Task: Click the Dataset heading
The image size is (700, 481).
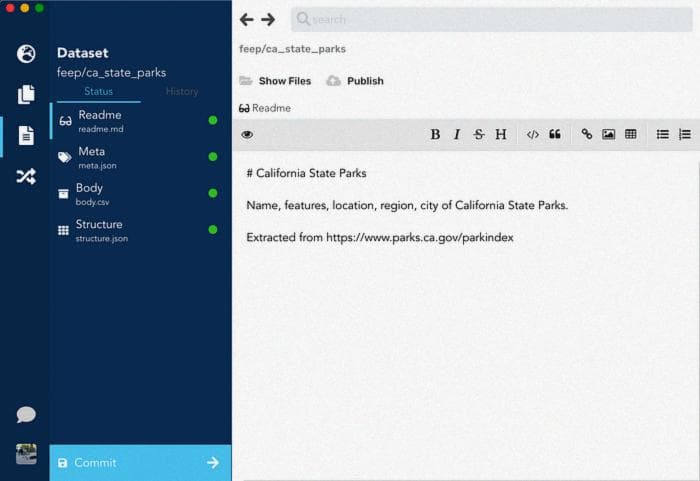Action: 83,53
